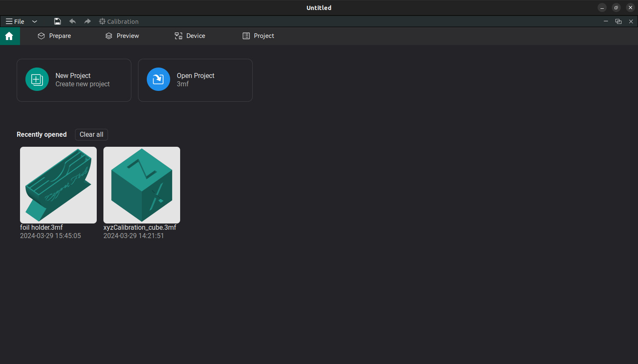This screenshot has width=638, height=364.
Task: Open the Calibration menu
Action: point(119,21)
